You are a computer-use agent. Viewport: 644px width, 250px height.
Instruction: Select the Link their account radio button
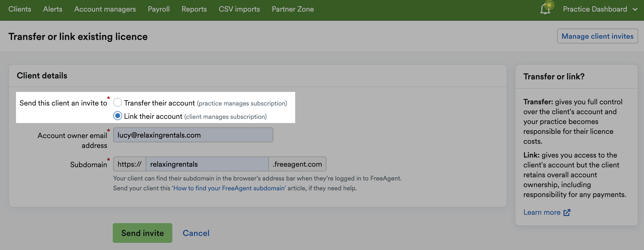point(117,116)
